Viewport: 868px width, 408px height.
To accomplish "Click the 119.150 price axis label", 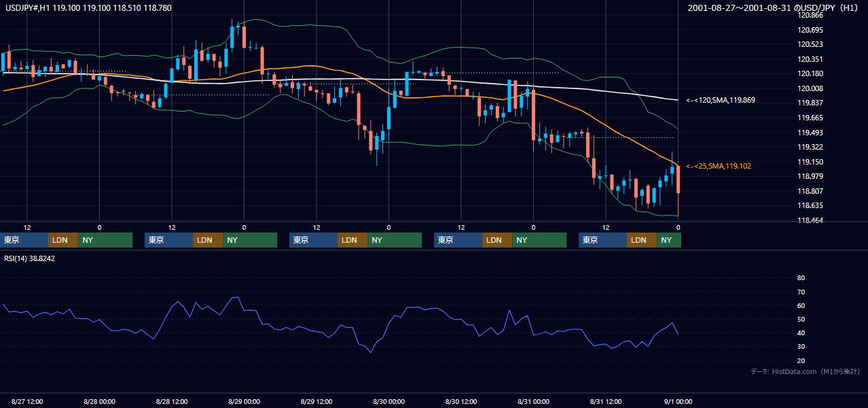I will [811, 162].
